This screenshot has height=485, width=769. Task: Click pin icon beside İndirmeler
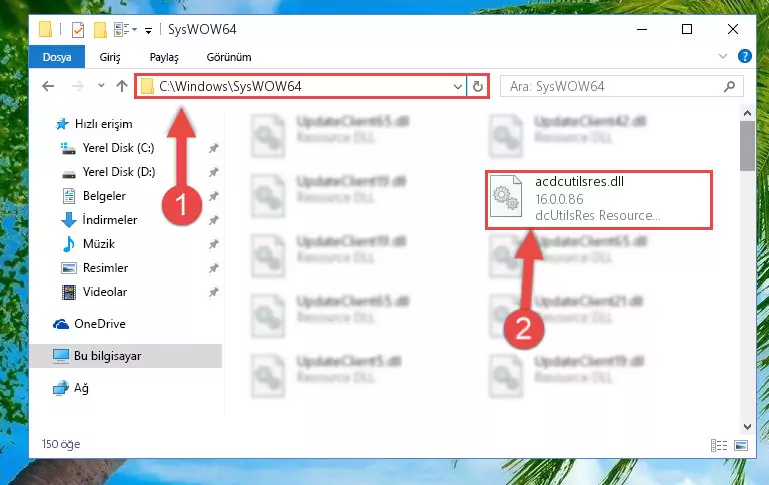pos(213,220)
